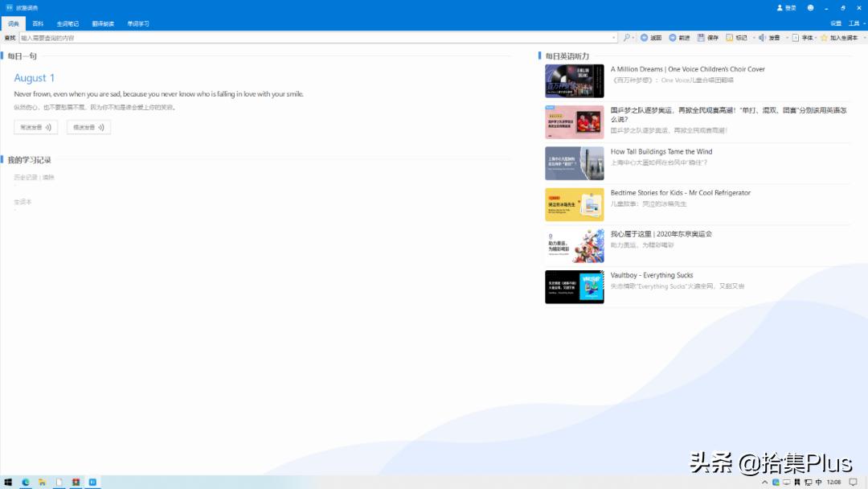This screenshot has width=868, height=489.
Task: Click the smiley face feedback icon
Action: tap(810, 8)
